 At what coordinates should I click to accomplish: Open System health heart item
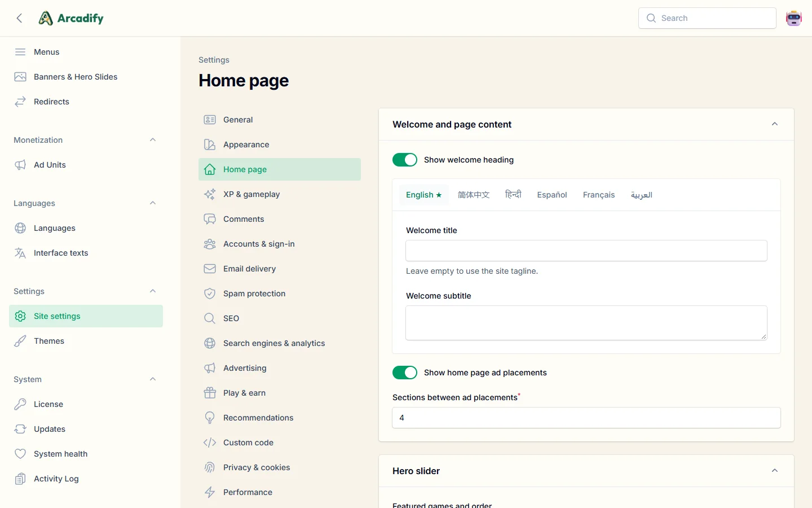tap(86, 454)
